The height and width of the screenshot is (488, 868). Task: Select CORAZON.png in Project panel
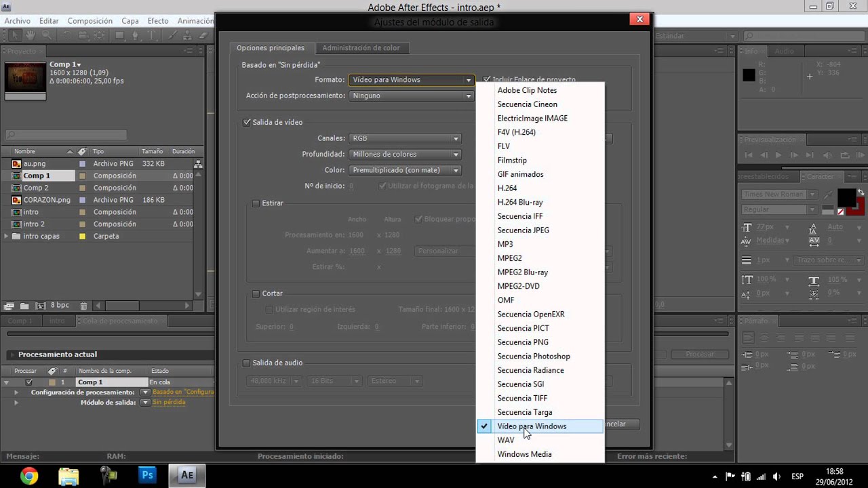(x=46, y=200)
